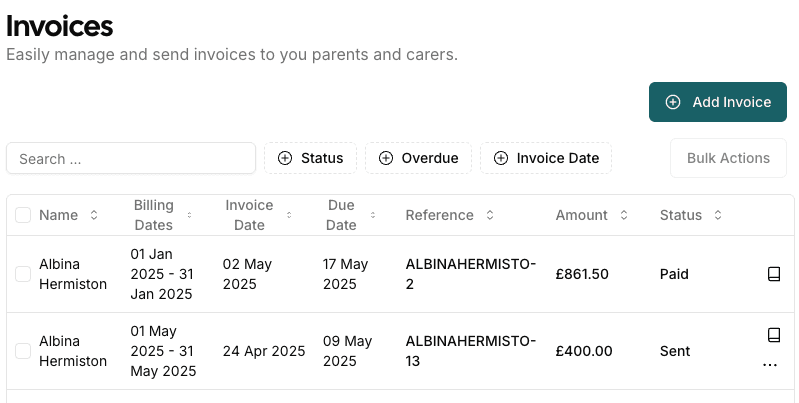Image resolution: width=799 pixels, height=403 pixels.
Task: Open the three-dots menu for invoice ALBINAHERMISTO-13
Action: point(770,365)
